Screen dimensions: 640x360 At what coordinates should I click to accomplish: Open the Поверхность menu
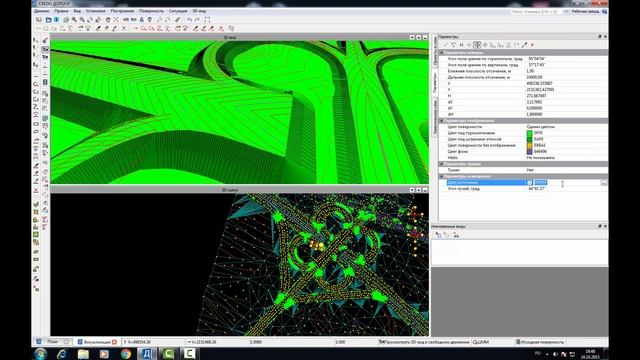click(151, 11)
